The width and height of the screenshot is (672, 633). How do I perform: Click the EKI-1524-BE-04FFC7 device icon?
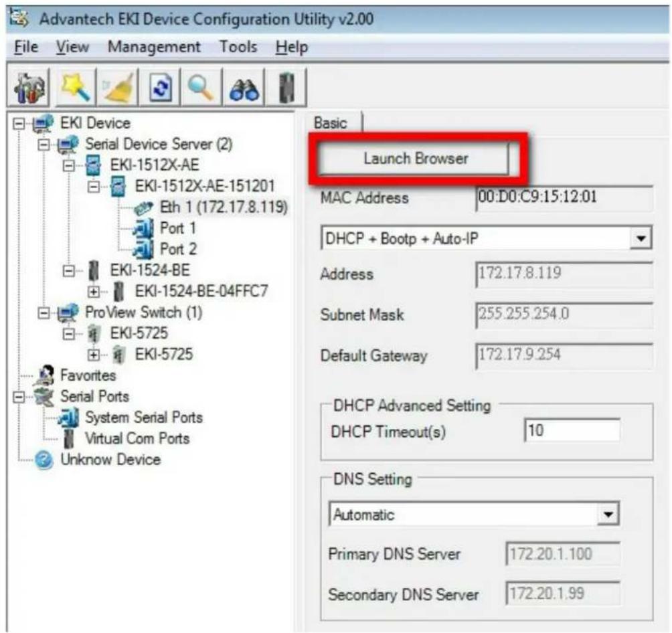tap(118, 292)
